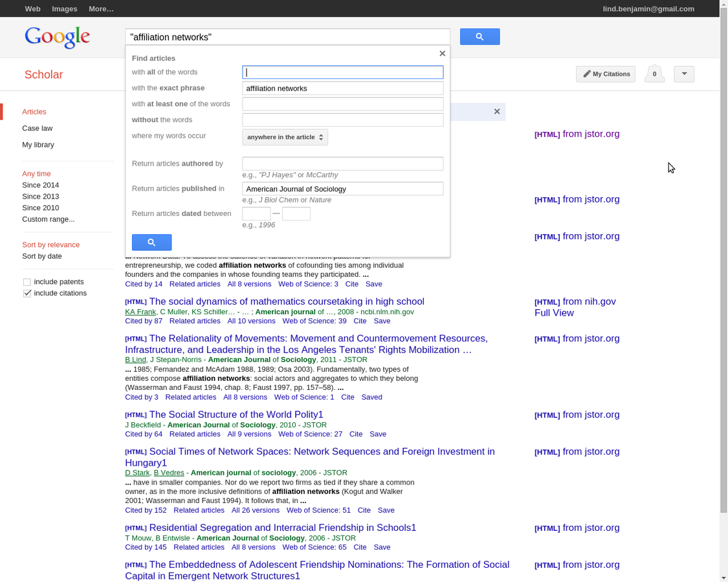Dismiss the notification bar with its X
This screenshot has height=582, width=728.
[x=497, y=111]
